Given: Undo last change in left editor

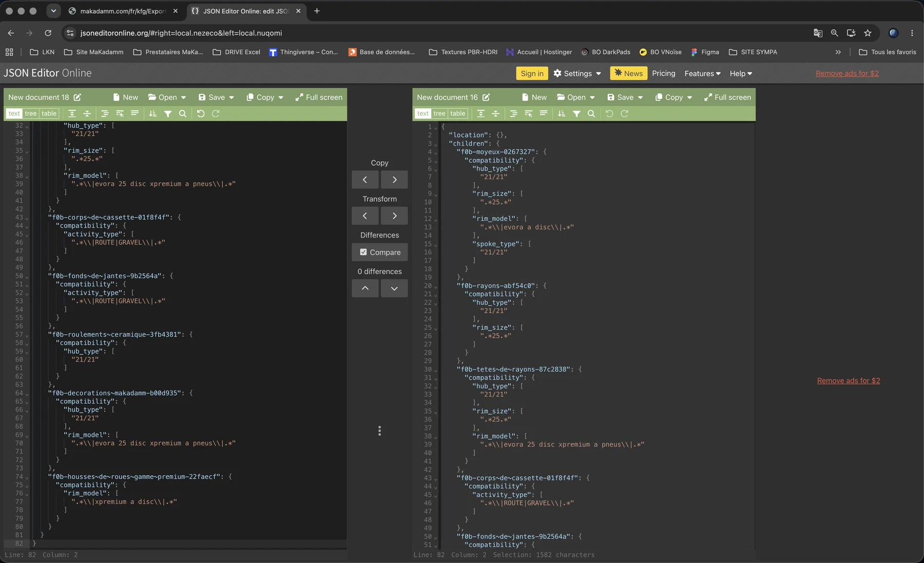Looking at the screenshot, I should (x=201, y=114).
